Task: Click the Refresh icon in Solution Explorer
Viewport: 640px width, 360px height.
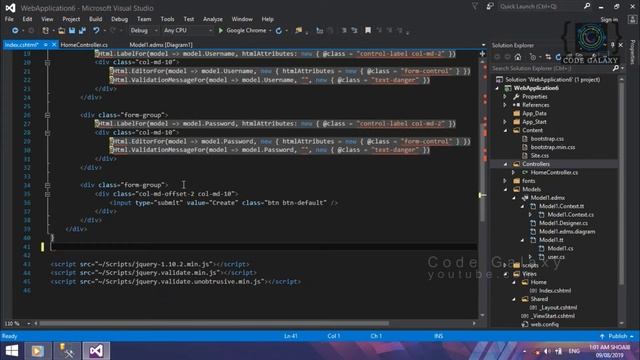Action: pos(558,57)
